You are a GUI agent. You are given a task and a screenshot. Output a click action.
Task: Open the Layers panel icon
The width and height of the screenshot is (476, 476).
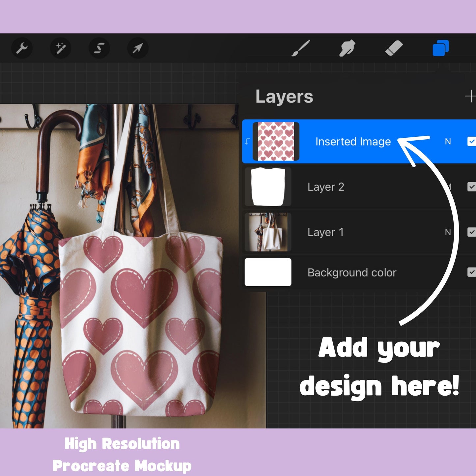440,48
